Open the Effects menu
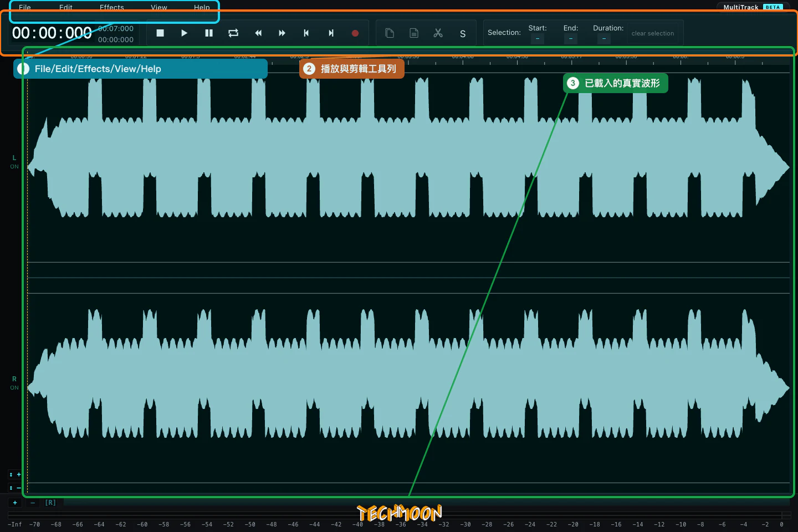This screenshot has width=798, height=532. click(112, 7)
